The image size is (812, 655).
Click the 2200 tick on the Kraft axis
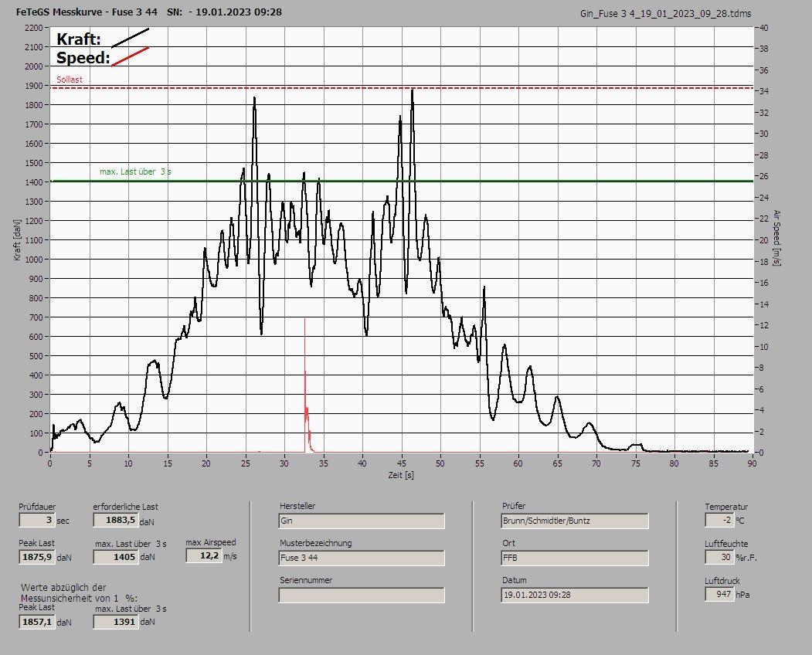[34, 28]
